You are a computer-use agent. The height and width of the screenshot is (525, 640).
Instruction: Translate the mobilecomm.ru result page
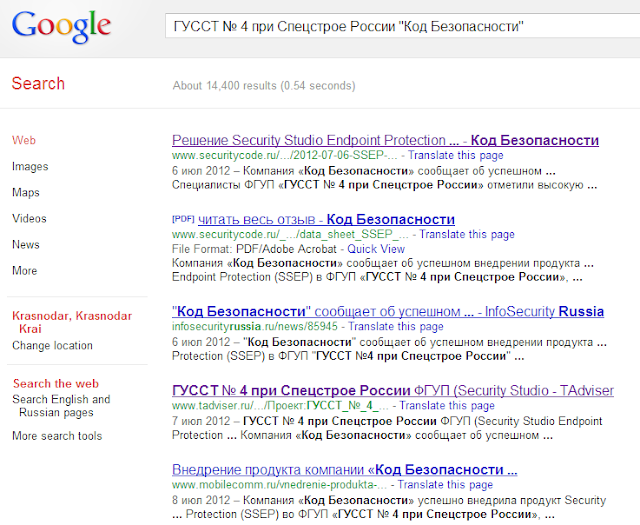coord(445,485)
